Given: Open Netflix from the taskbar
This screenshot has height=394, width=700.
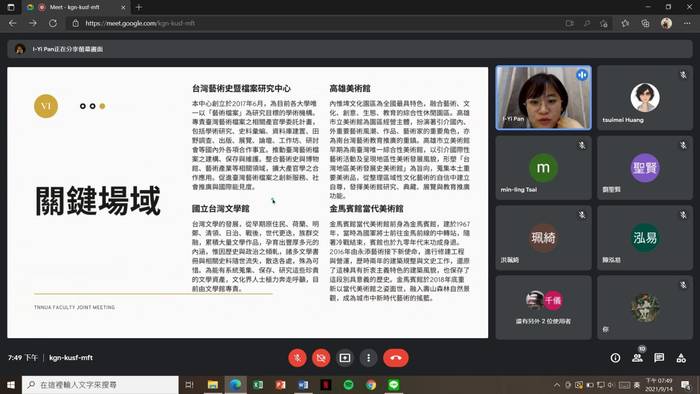Looking at the screenshot, I should (325, 385).
